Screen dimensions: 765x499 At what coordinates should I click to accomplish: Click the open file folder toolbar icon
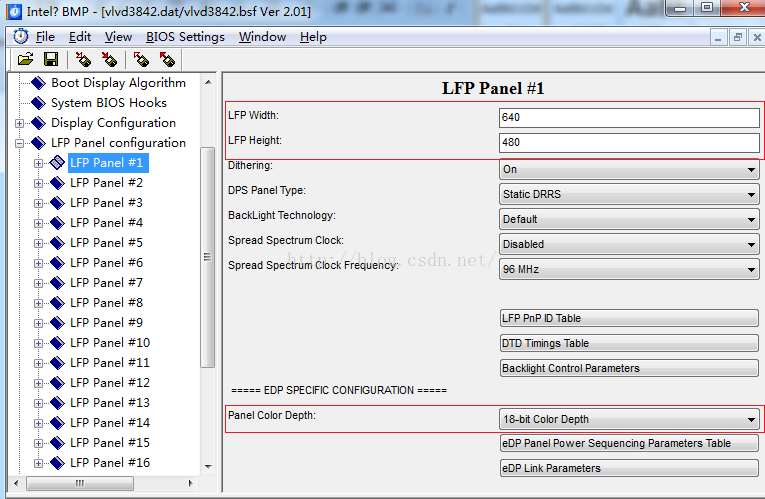(x=25, y=60)
